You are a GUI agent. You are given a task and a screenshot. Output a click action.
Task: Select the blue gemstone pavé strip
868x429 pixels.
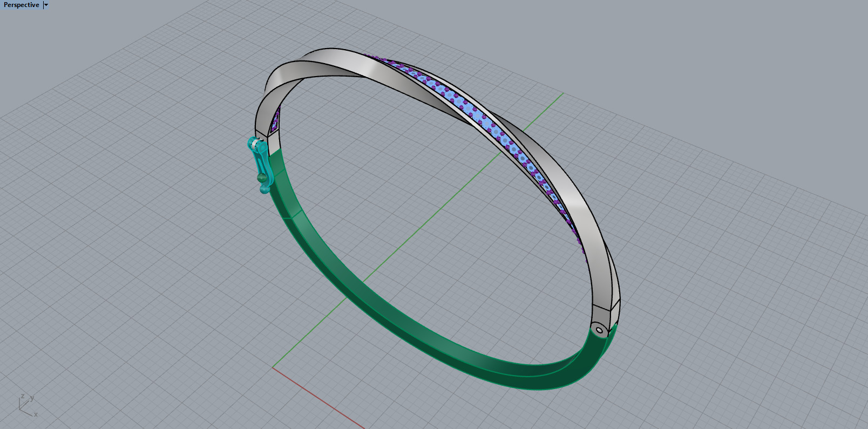(486, 123)
